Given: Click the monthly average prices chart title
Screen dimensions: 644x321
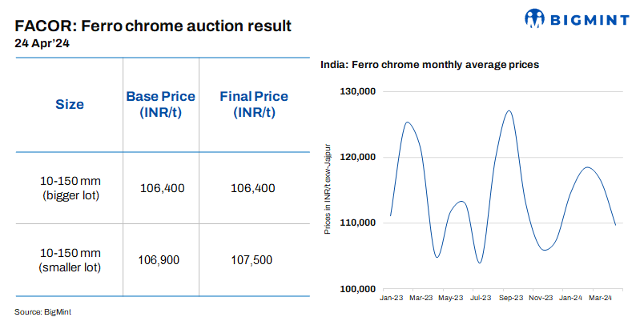Looking at the screenshot, I should (x=429, y=63).
